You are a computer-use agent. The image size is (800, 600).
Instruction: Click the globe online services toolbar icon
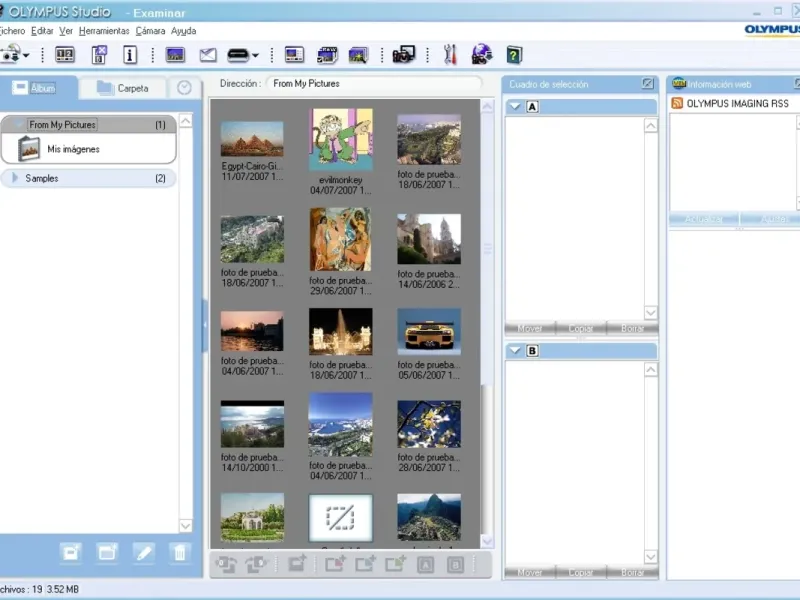[x=481, y=55]
